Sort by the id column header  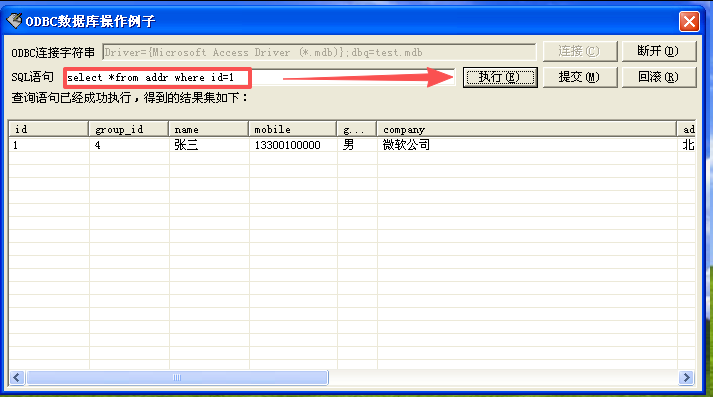coord(48,130)
